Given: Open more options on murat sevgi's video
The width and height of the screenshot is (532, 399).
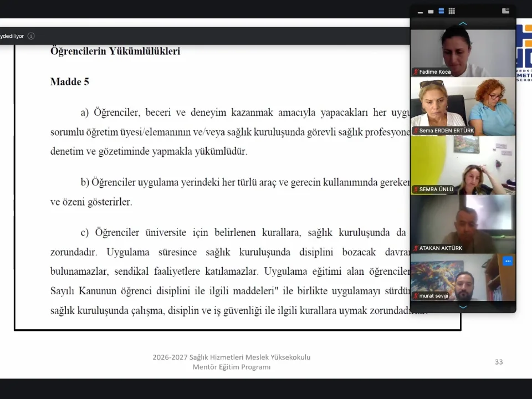Looking at the screenshot, I should pyautogui.click(x=508, y=261).
